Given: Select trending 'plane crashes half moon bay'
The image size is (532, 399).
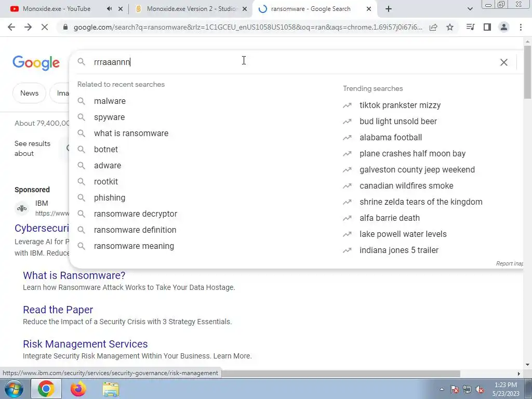Looking at the screenshot, I should pos(413,154).
